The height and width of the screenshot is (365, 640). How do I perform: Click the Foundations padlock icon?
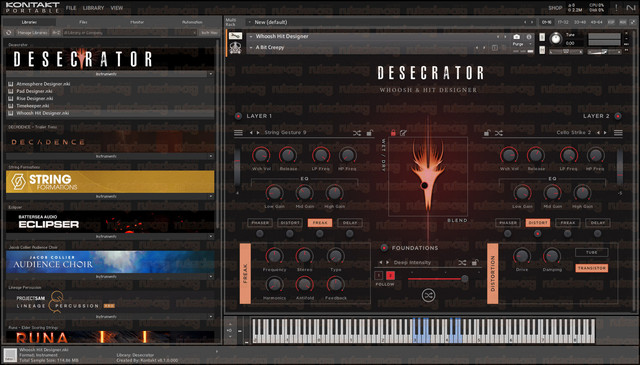point(475,262)
